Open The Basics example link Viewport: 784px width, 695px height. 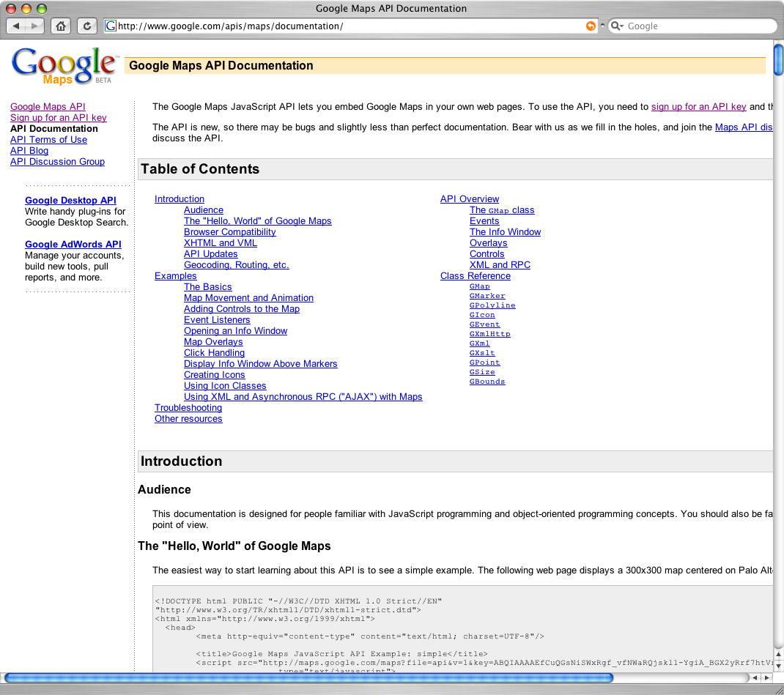(208, 287)
